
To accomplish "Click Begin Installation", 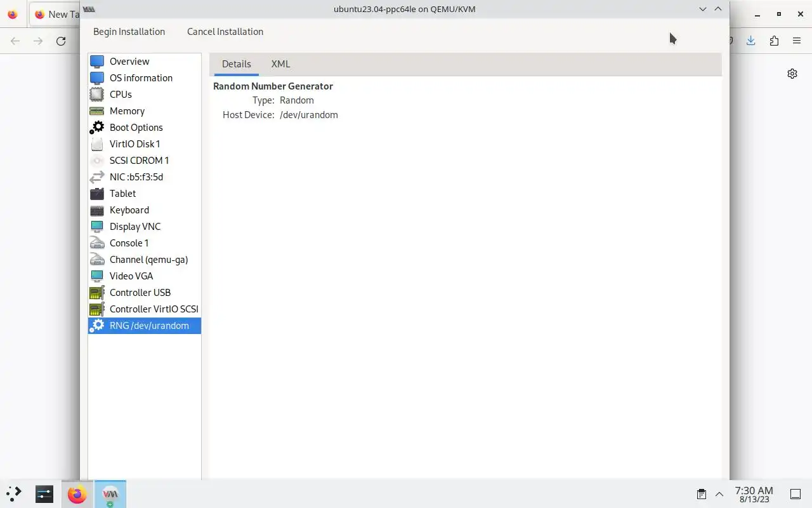I will click(x=129, y=32).
